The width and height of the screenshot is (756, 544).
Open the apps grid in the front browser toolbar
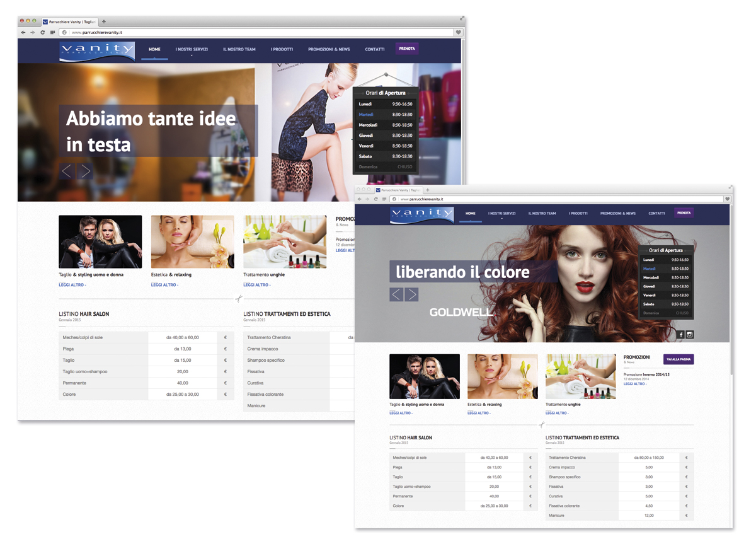point(384,199)
